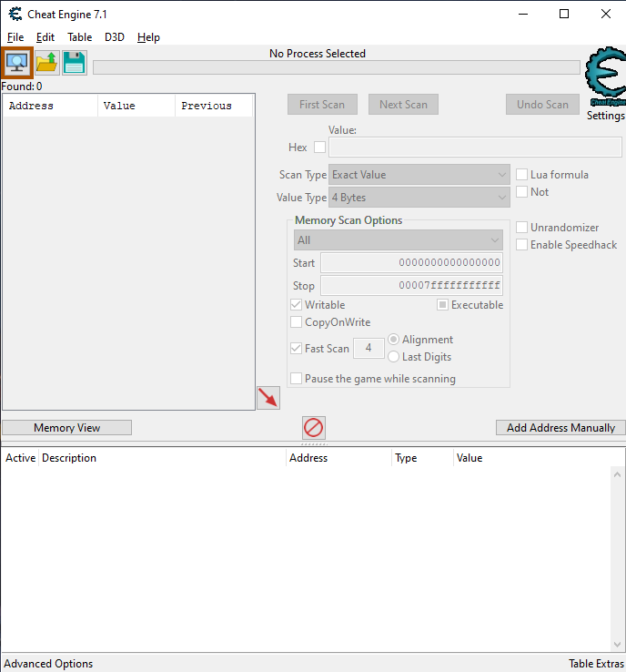
Task: Click the Type column header
Action: tap(422, 458)
